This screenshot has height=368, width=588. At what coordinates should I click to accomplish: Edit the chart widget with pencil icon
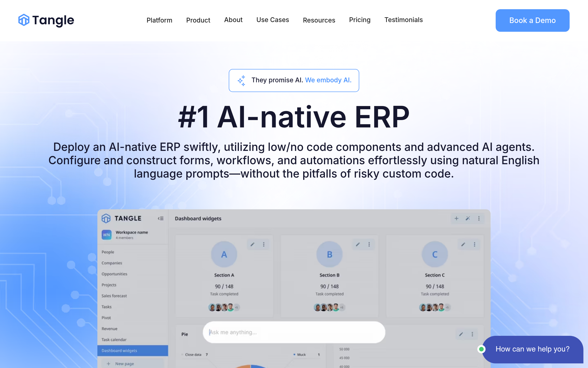(x=461, y=334)
